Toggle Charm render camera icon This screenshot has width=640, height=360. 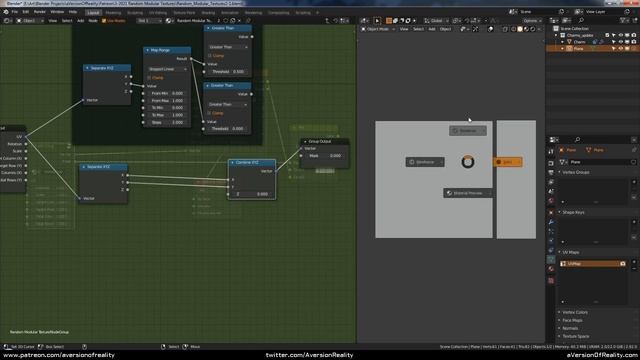click(x=633, y=42)
